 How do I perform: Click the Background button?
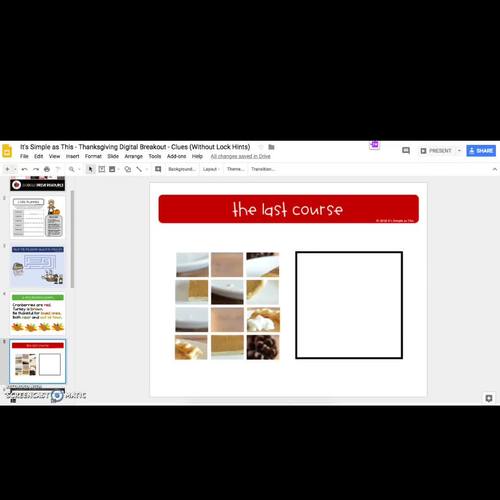[181, 169]
